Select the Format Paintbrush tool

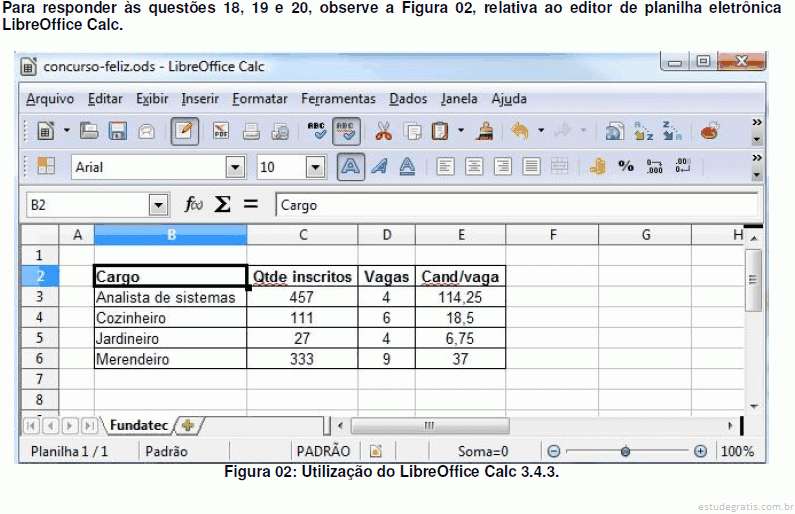coord(484,131)
